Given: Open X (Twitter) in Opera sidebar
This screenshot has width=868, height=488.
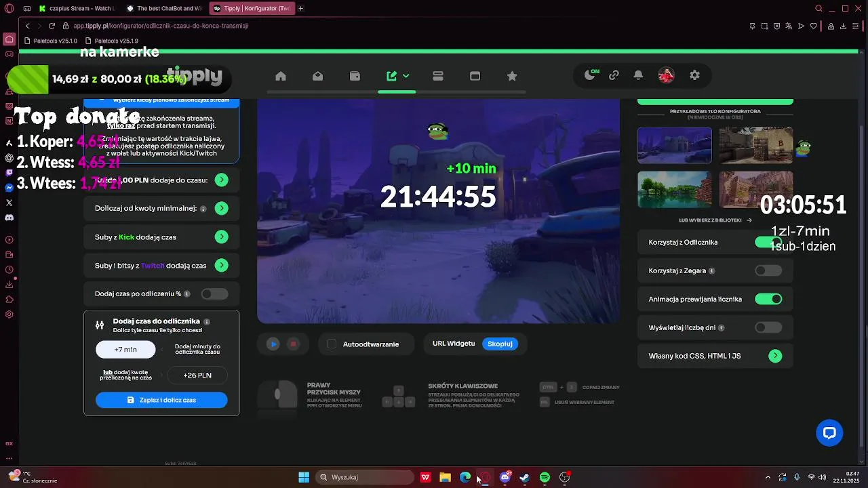Looking at the screenshot, I should point(9,203).
